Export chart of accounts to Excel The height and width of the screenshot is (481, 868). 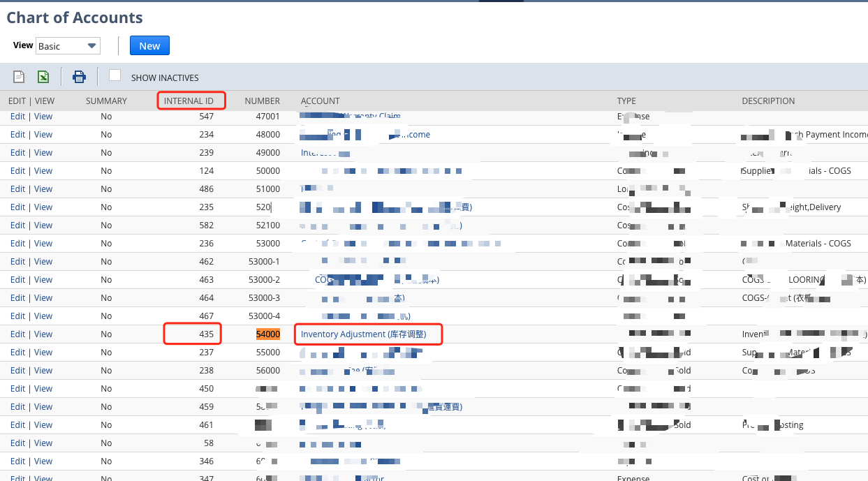[43, 76]
